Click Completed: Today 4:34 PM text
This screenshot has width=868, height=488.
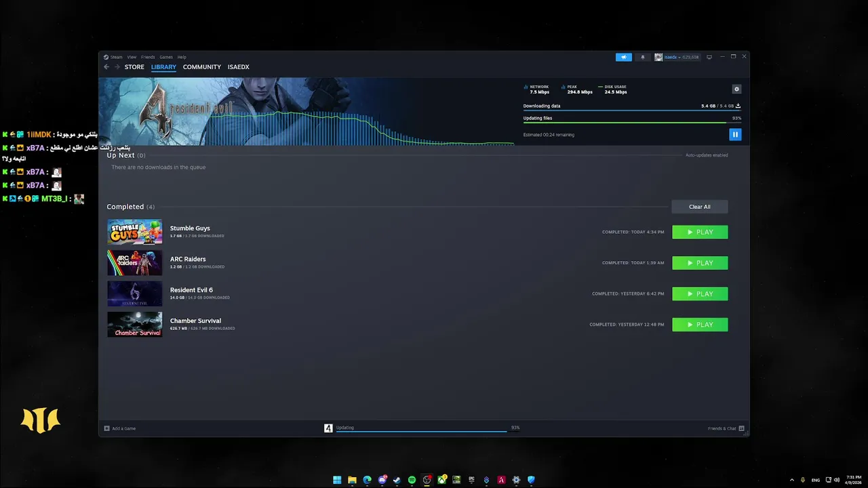pyautogui.click(x=633, y=232)
